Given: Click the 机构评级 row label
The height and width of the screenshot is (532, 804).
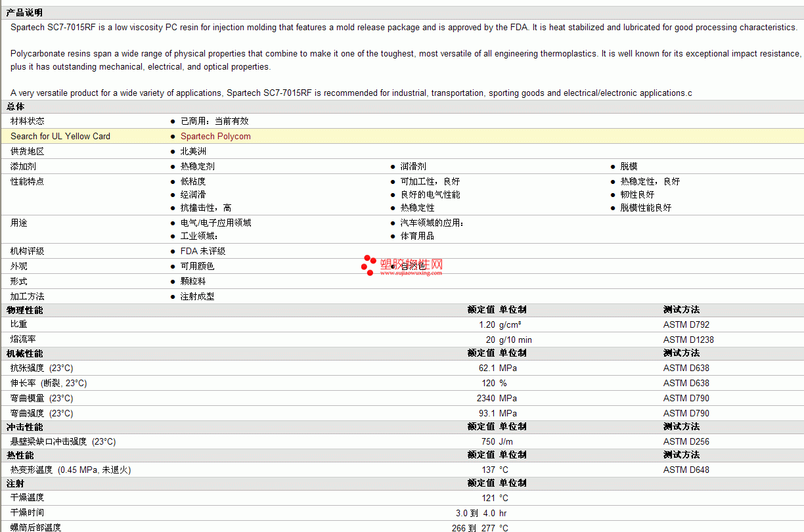Looking at the screenshot, I should pos(28,251).
